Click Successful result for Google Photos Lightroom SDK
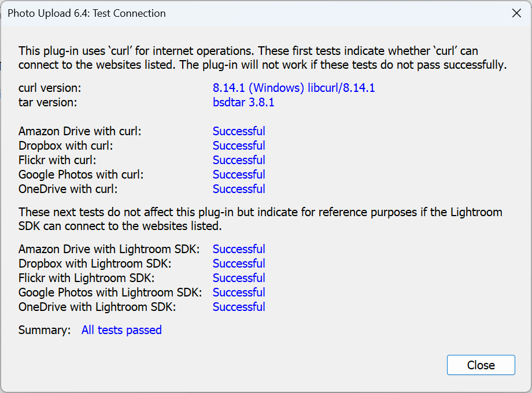Viewport: 532px width, 393px height. pyautogui.click(x=239, y=293)
